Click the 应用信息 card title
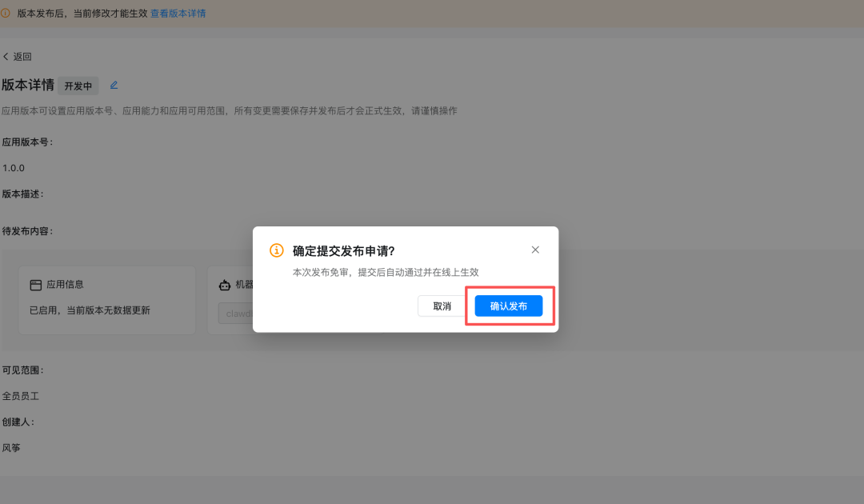The image size is (864, 504). [x=65, y=284]
